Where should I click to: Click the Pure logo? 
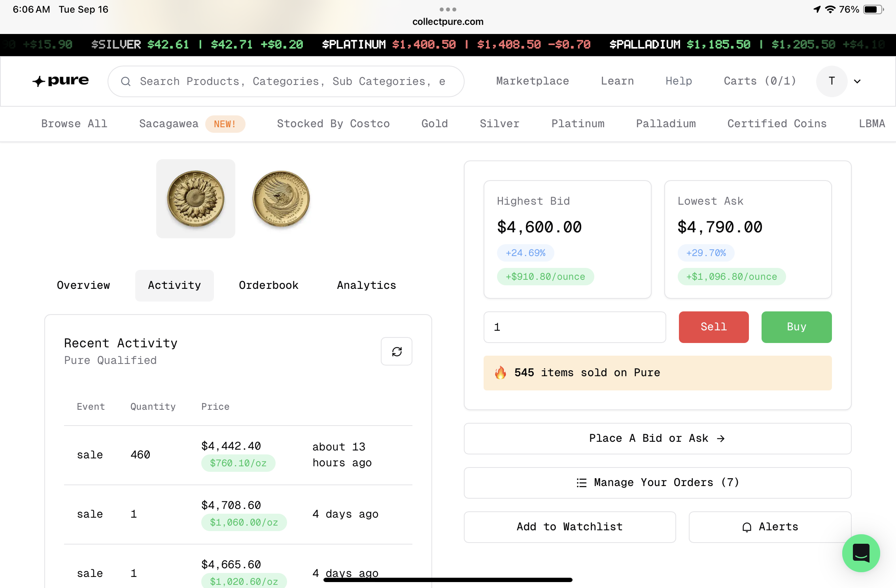[60, 81]
